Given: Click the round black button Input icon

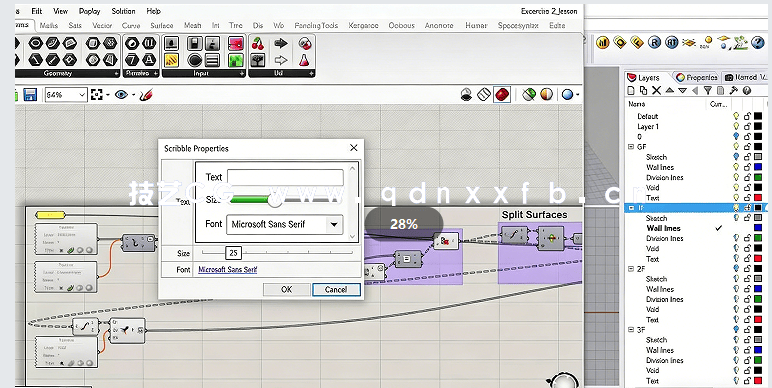Looking at the screenshot, I should click(195, 60).
